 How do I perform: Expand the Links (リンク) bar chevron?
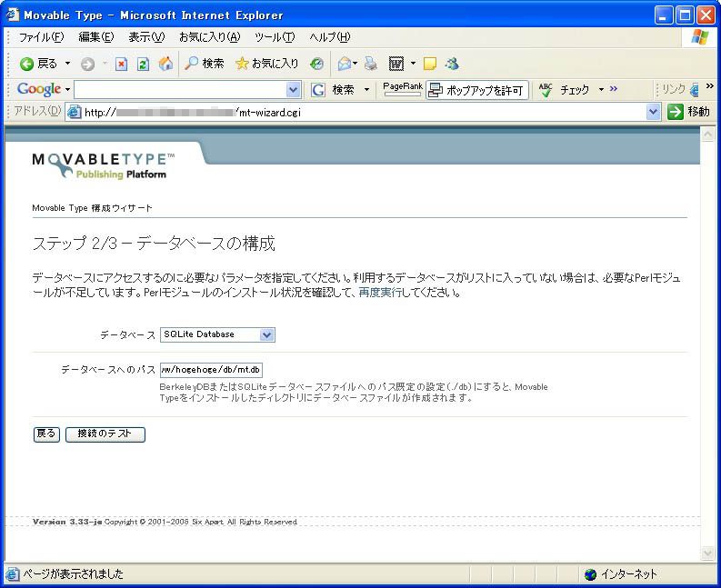709,85
